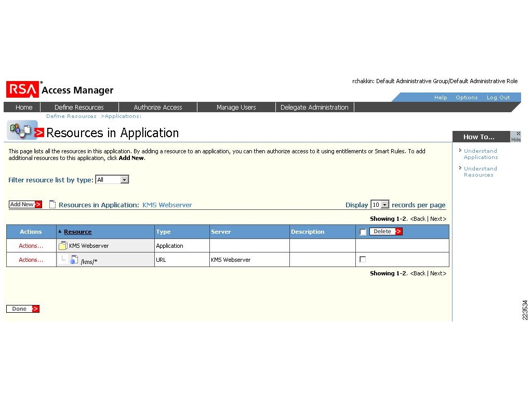
Task: Sort by the Resource column header
Action: (x=78, y=232)
